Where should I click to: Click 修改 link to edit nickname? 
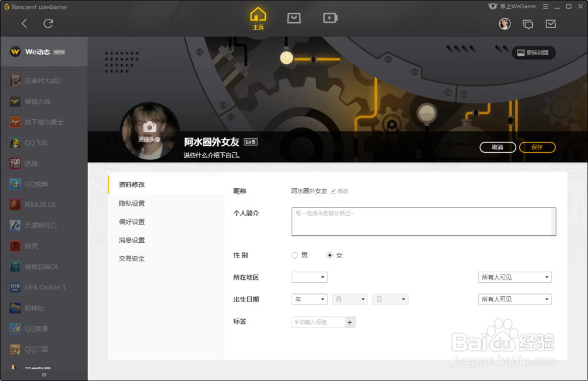[x=340, y=191]
